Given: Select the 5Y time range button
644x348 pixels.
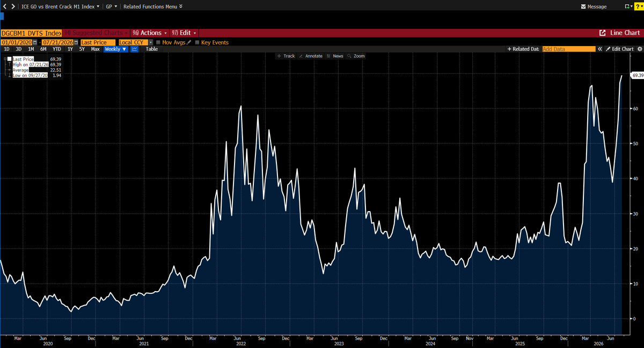Looking at the screenshot, I should 82,49.
